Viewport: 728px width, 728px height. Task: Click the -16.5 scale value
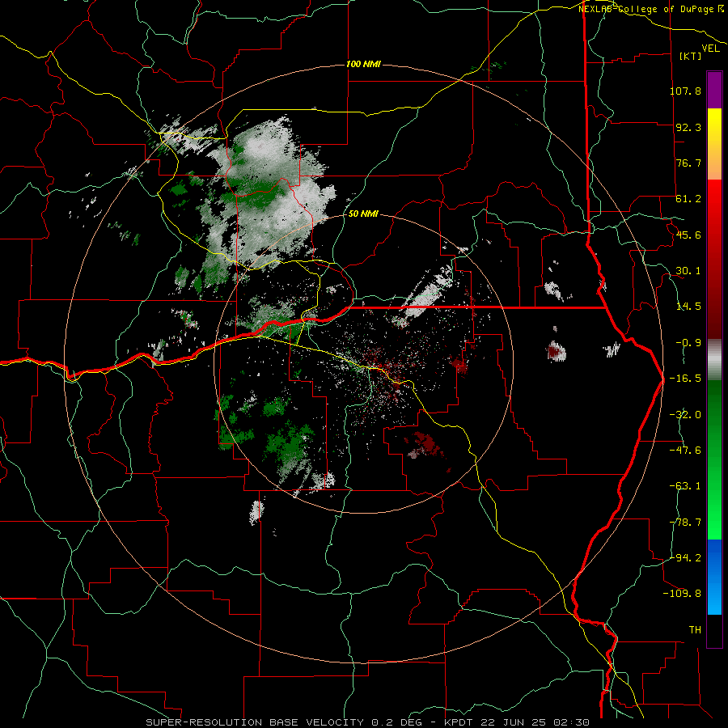coord(685,379)
